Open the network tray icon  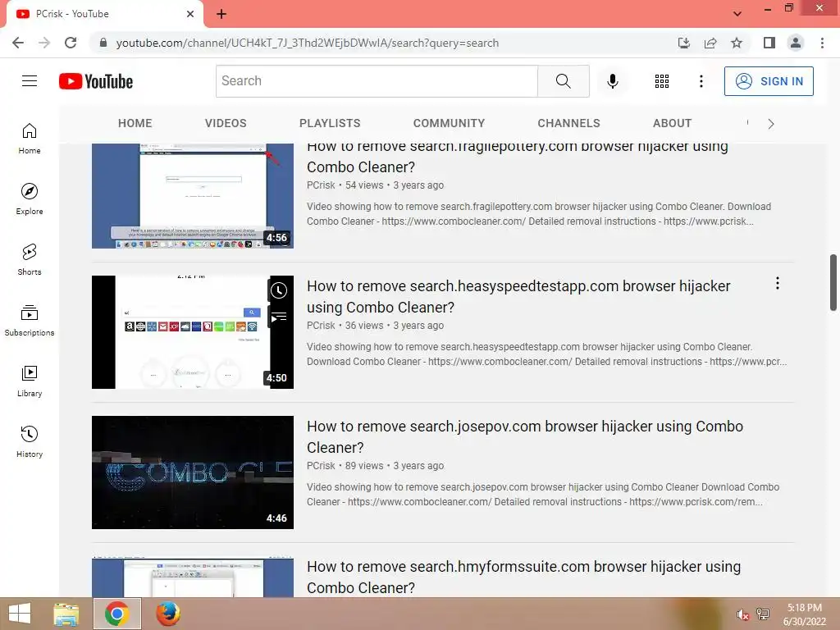click(x=763, y=614)
